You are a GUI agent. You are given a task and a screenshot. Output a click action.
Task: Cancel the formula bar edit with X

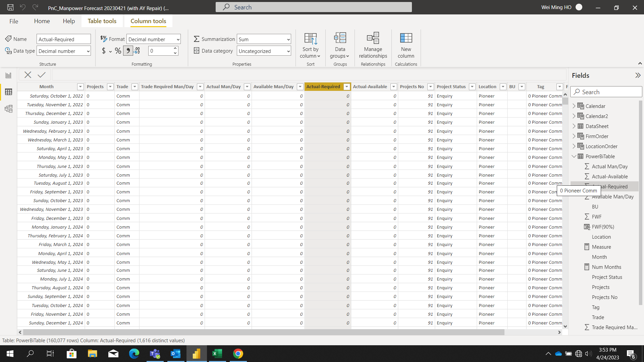click(28, 75)
